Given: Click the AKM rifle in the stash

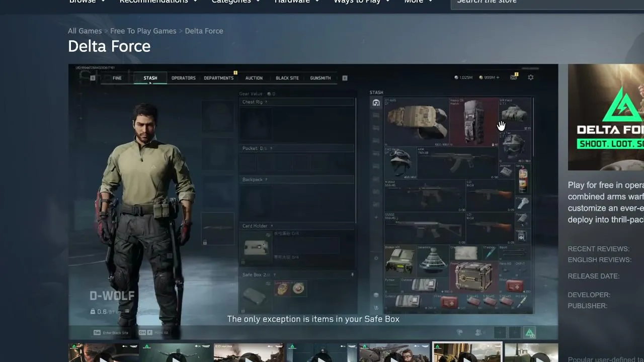Looking at the screenshot, I should pyautogui.click(x=457, y=162).
